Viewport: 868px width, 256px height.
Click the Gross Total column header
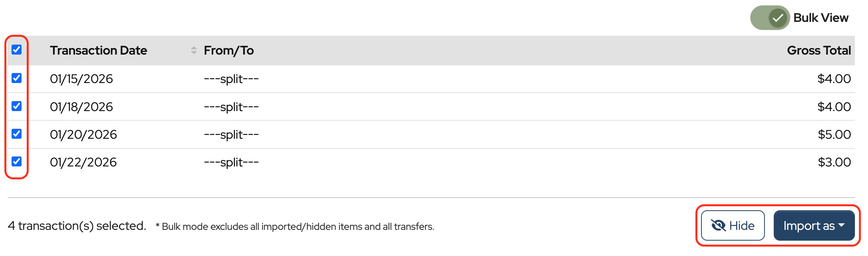pos(818,50)
